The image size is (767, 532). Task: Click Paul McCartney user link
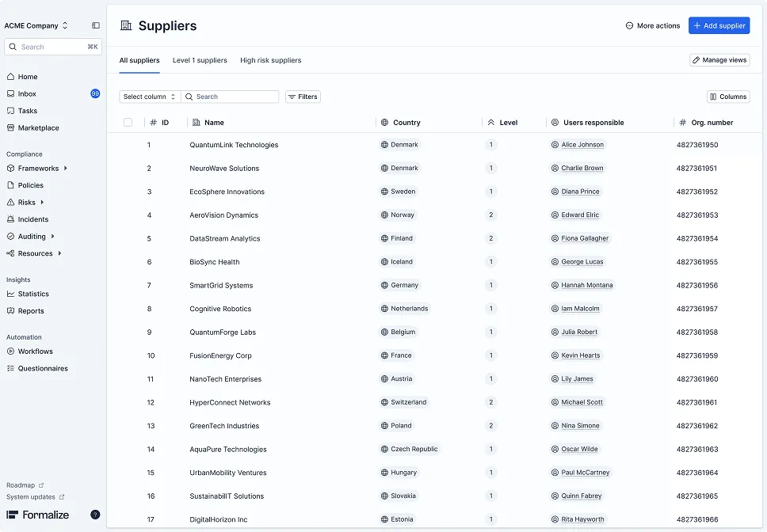[x=585, y=473]
